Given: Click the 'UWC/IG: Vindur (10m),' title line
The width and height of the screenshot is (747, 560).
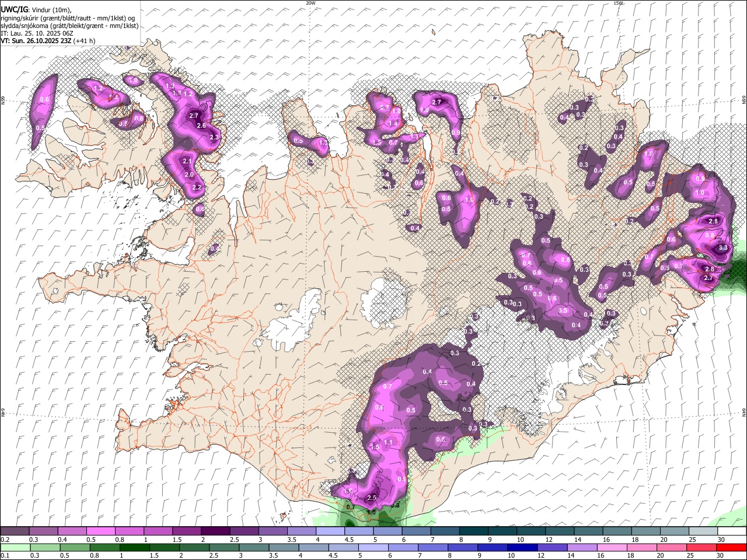Looking at the screenshot, I should (x=36, y=10).
